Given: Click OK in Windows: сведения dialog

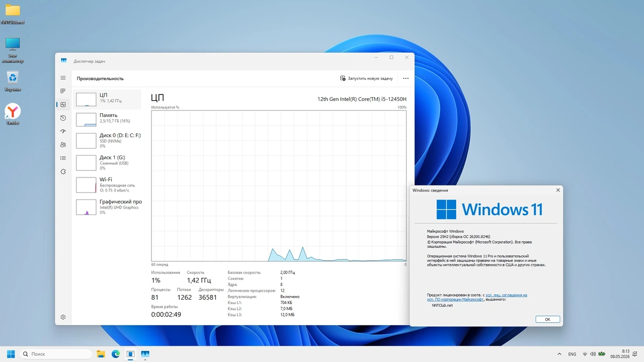Looking at the screenshot, I should point(547,319).
